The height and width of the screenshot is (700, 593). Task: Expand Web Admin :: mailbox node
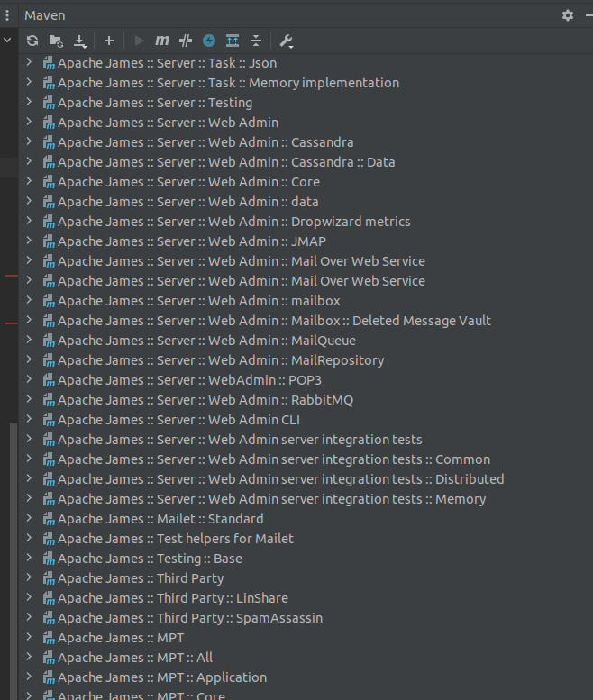coord(29,300)
